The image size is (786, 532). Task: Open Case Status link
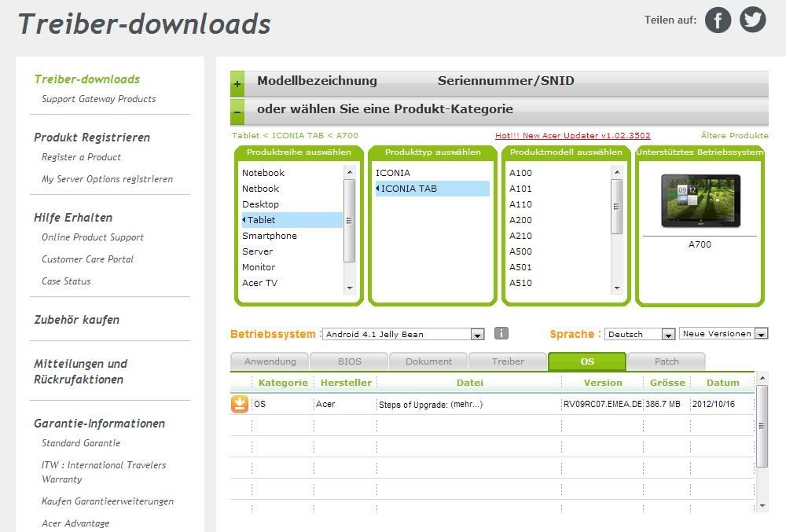[x=66, y=281]
